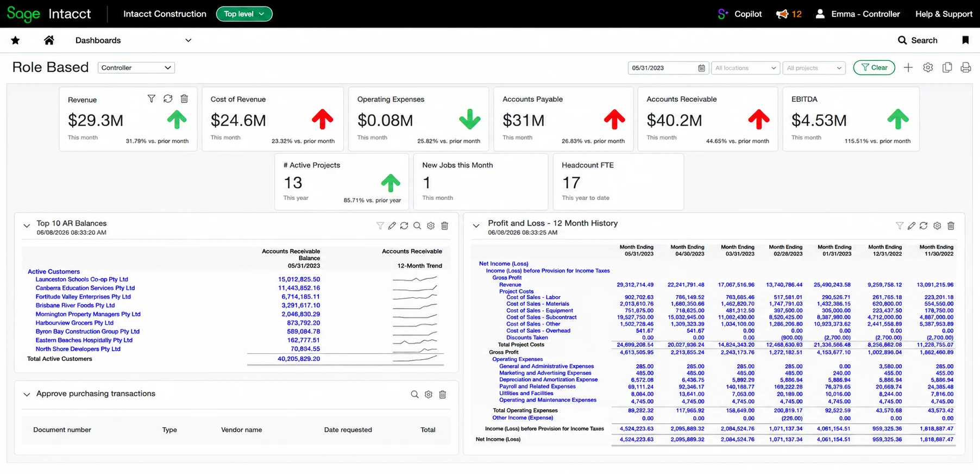Open settings gear in Top 10 AR Balances
Viewport: 980px width, 474px height.
[x=431, y=226]
